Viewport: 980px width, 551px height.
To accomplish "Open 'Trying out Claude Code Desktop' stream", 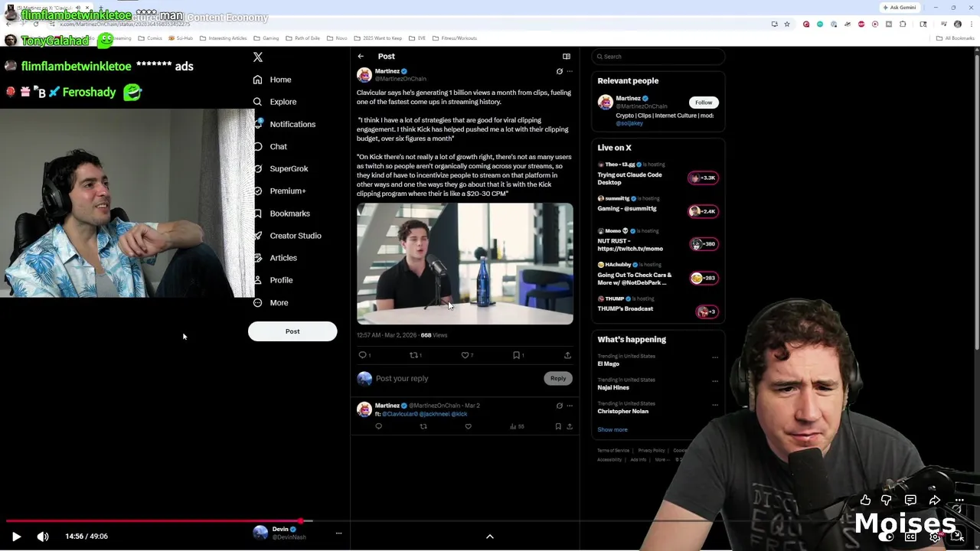I will 630,178.
